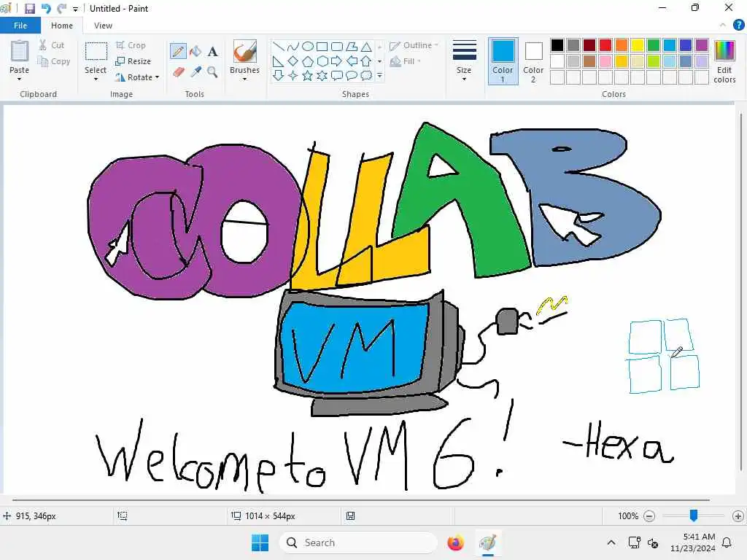Select the Pencil tool

click(178, 51)
